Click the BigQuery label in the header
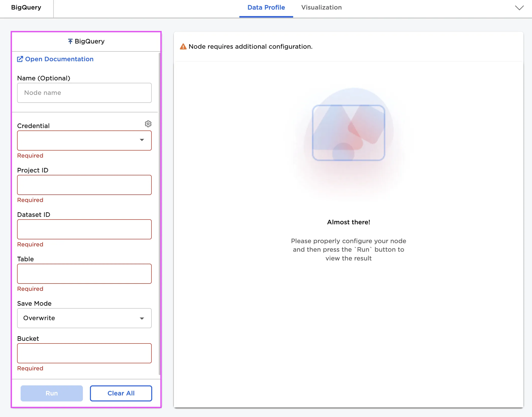Viewport: 532px width, 417px height. pos(26,8)
